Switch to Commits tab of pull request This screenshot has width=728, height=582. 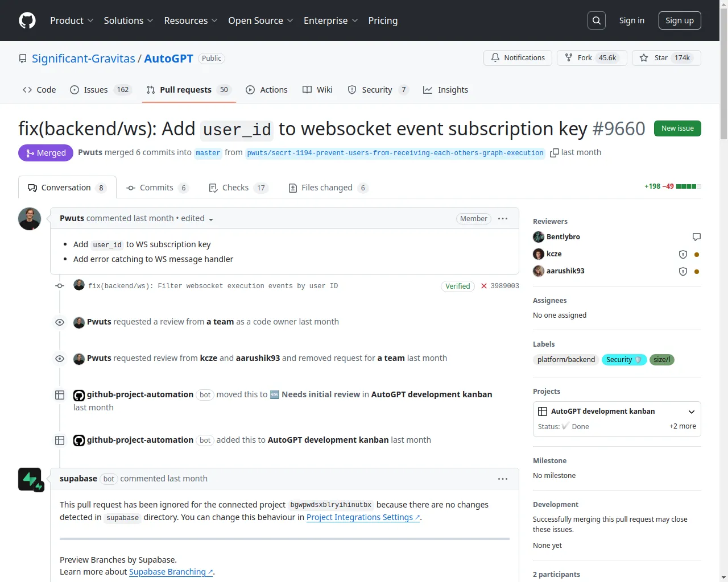(158, 188)
